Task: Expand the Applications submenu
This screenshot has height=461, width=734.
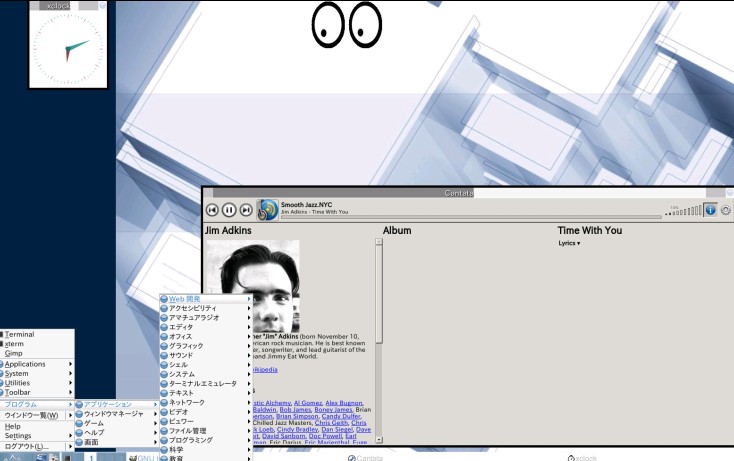Action: coord(26,364)
